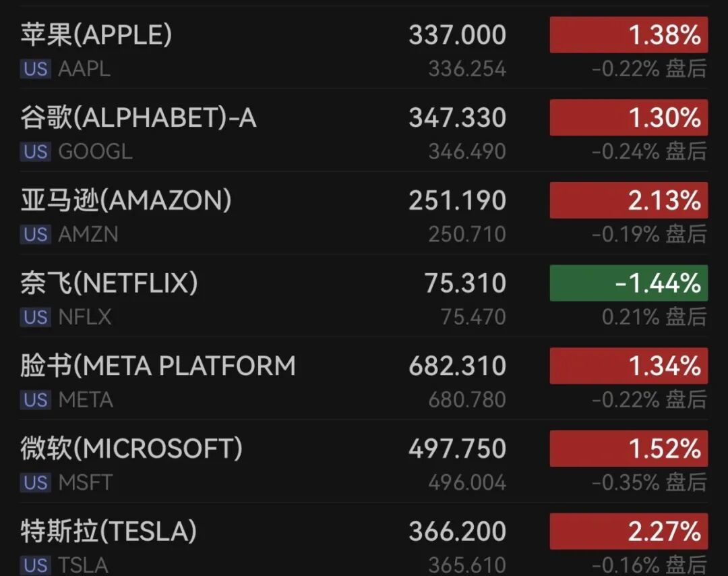Click the US market badge beside GOOGL
This screenshot has width=728, height=576.
(x=35, y=152)
